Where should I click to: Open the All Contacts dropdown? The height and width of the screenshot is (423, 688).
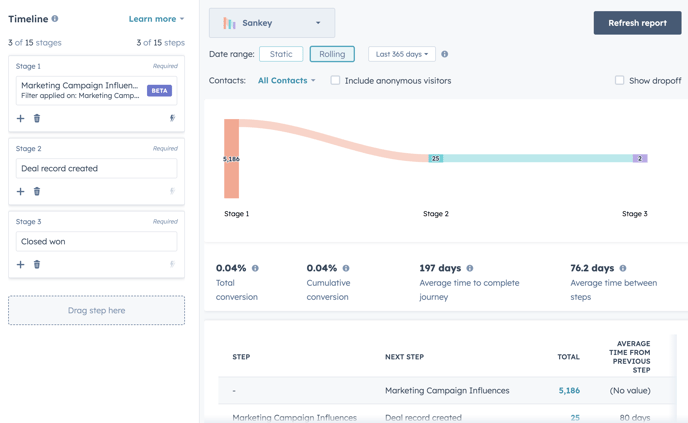287,80
